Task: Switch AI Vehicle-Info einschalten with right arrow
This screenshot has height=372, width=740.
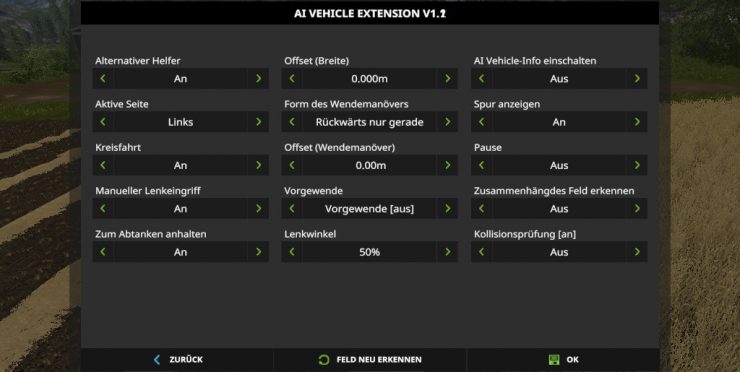Action: (x=637, y=79)
